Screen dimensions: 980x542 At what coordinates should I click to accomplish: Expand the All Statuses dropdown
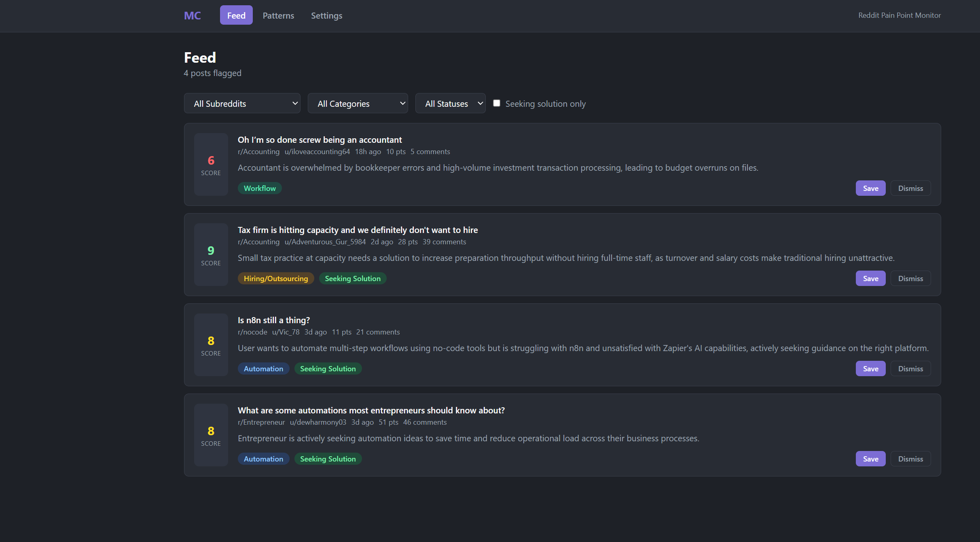(450, 103)
